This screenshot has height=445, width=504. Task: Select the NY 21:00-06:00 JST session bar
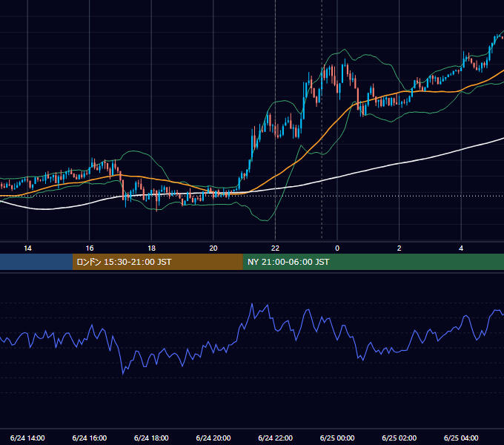click(x=373, y=262)
